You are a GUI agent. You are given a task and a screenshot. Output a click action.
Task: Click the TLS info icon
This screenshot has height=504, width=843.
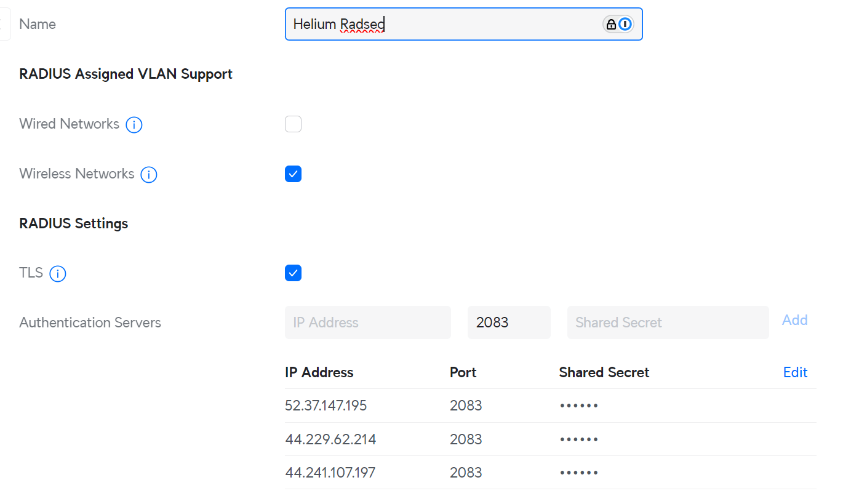pyautogui.click(x=58, y=274)
